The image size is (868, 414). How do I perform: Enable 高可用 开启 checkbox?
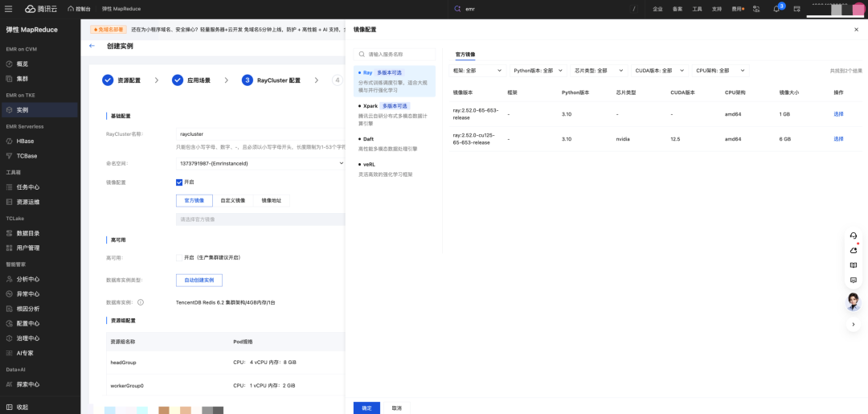[x=178, y=257]
